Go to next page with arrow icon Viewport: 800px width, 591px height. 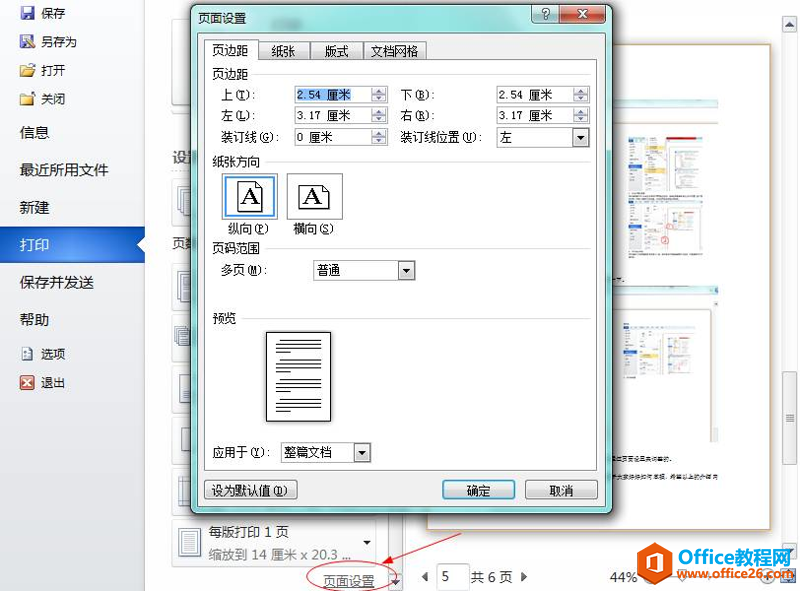click(523, 578)
